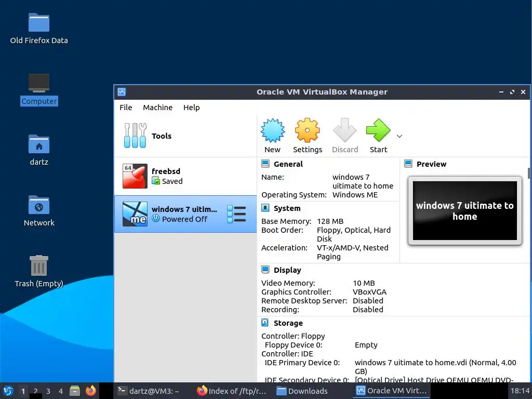Click the 10 MB video memory value

pyautogui.click(x=364, y=283)
